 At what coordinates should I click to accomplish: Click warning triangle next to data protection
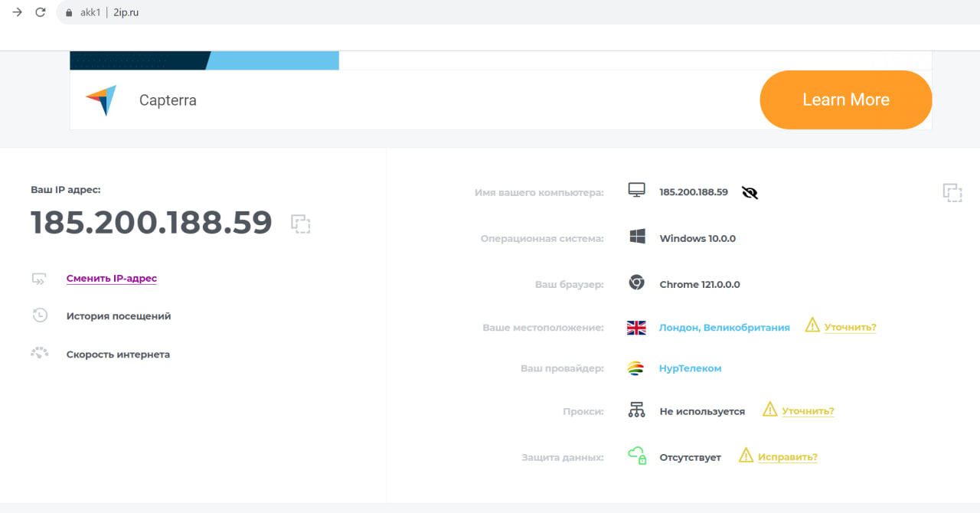click(x=746, y=456)
